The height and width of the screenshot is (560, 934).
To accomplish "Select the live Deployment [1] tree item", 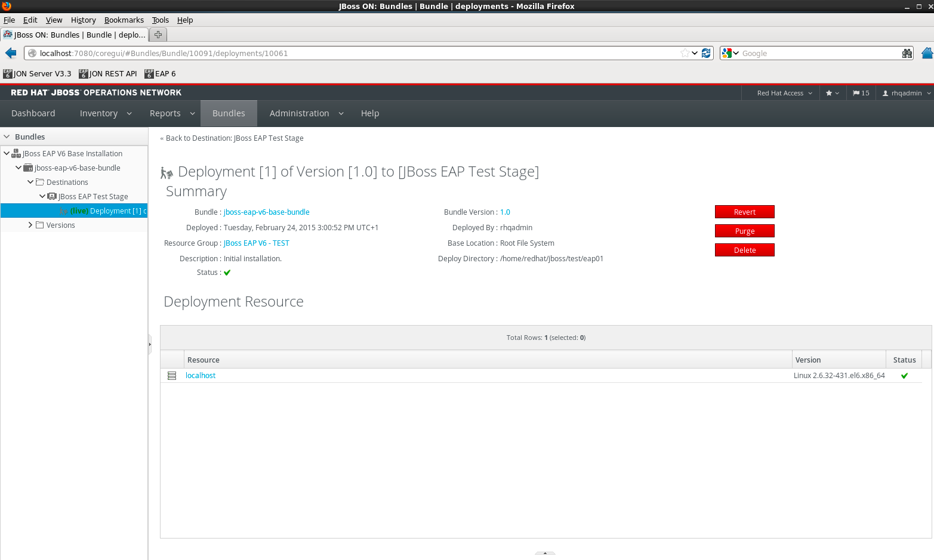I will [x=74, y=211].
